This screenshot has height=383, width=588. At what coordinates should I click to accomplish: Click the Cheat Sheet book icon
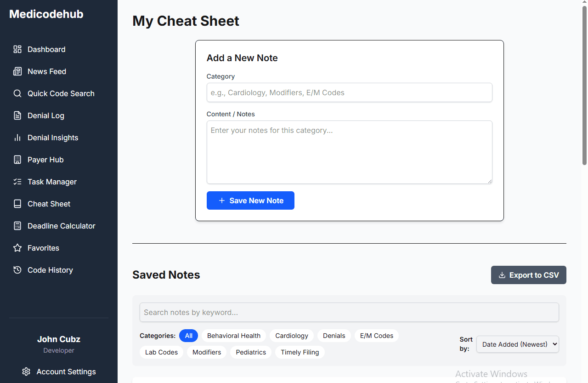click(17, 204)
